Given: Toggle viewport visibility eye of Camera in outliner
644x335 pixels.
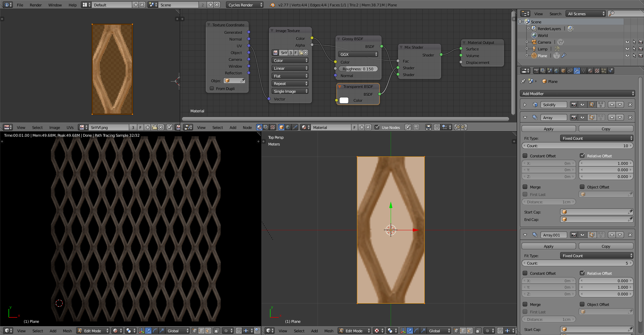Looking at the screenshot, I should [x=627, y=42].
